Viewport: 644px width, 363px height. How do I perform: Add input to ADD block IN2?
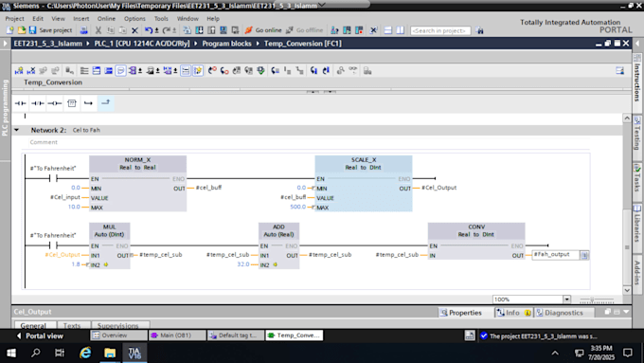click(276, 264)
